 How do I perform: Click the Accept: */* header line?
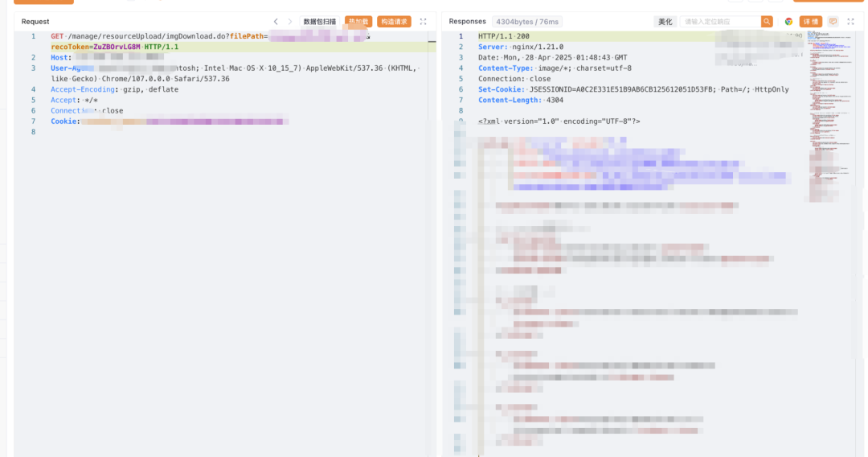[74, 101]
